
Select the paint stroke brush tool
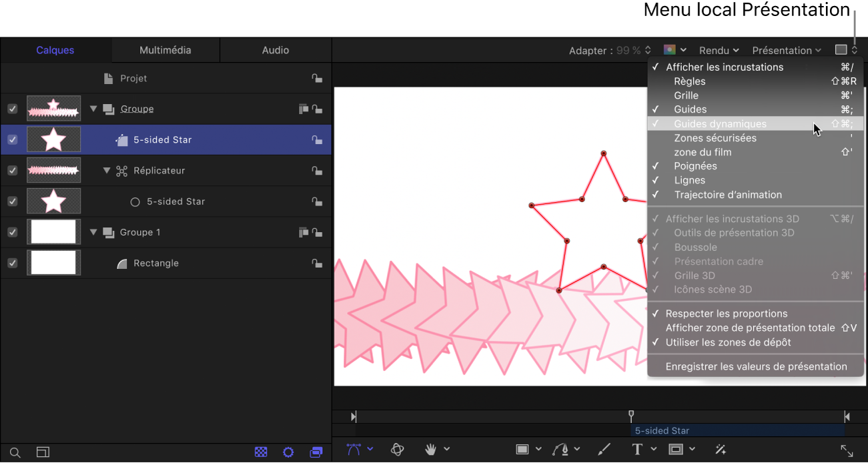coord(603,450)
